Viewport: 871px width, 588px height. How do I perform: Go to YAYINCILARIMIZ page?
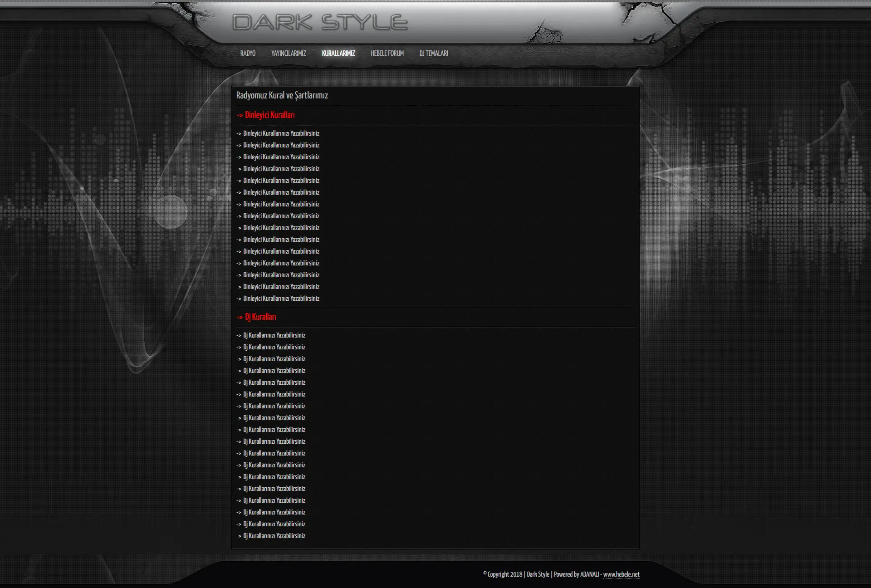coord(289,54)
